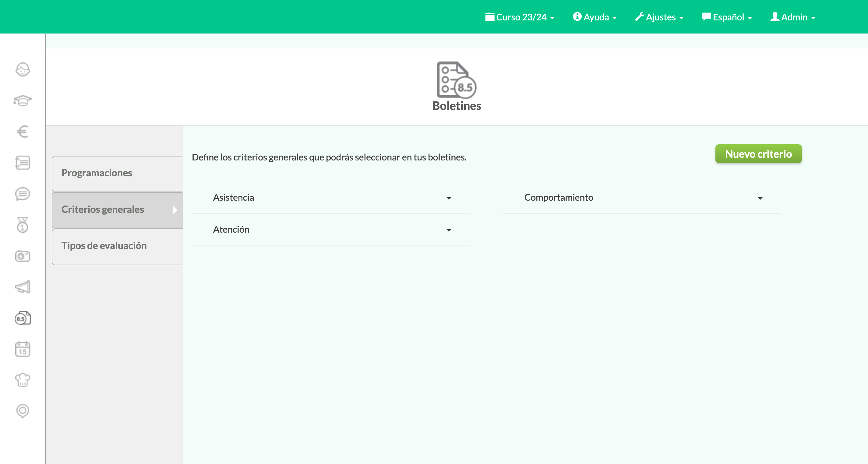Click the camera photos sidebar icon
Viewport: 868px width, 464px height.
pyautogui.click(x=23, y=256)
